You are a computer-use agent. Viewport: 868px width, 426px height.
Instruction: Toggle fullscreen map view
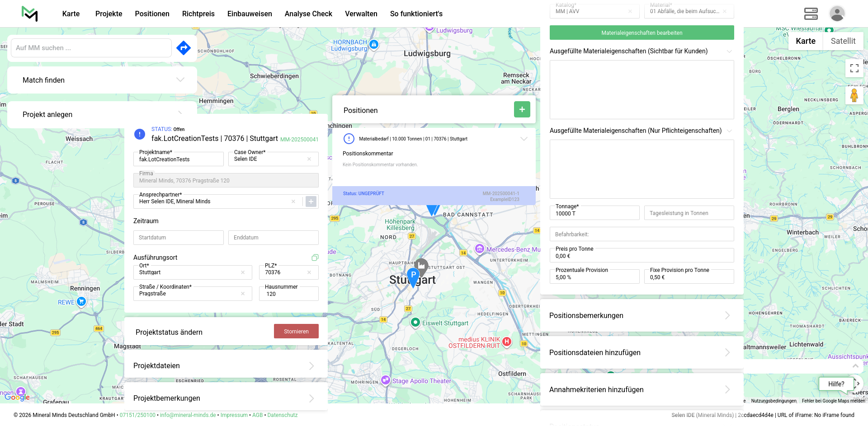pos(854,68)
